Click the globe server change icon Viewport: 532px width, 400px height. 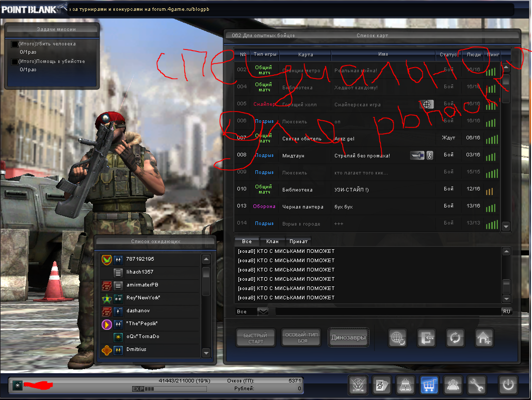[398, 338]
